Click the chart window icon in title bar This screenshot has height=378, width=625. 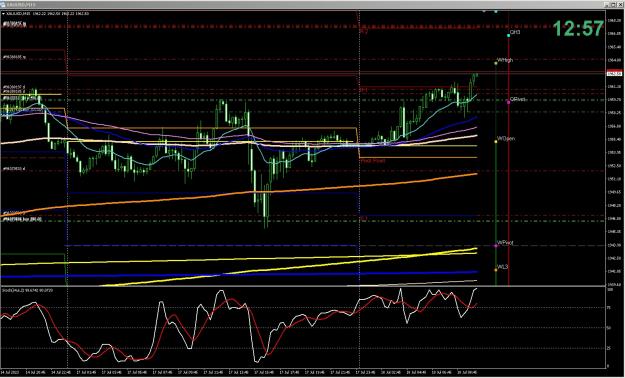3,4
